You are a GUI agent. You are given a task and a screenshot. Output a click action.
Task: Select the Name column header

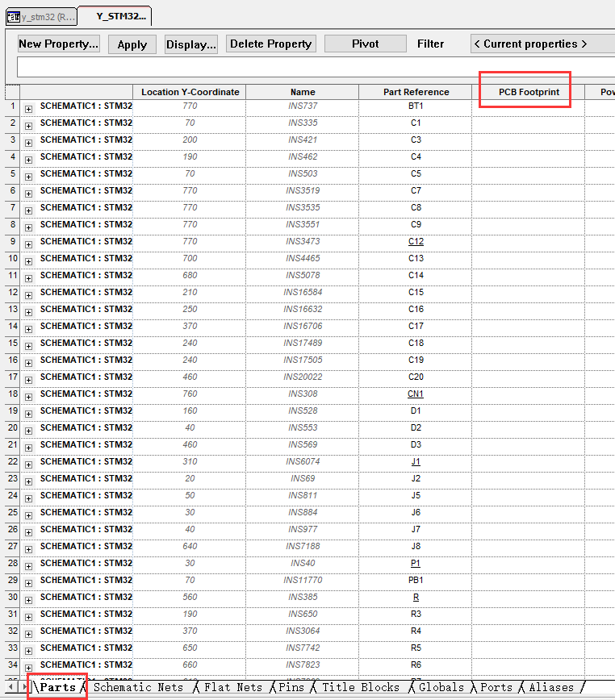point(303,92)
